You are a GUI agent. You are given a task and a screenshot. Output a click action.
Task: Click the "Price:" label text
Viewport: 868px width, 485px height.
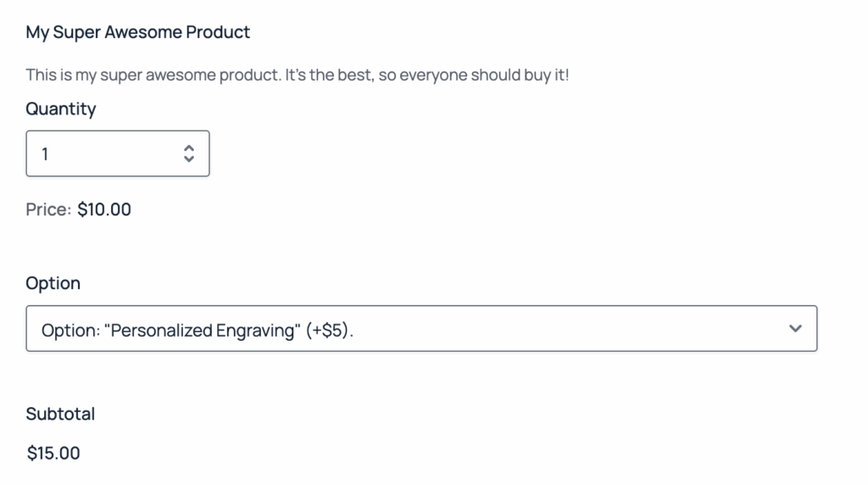48,209
